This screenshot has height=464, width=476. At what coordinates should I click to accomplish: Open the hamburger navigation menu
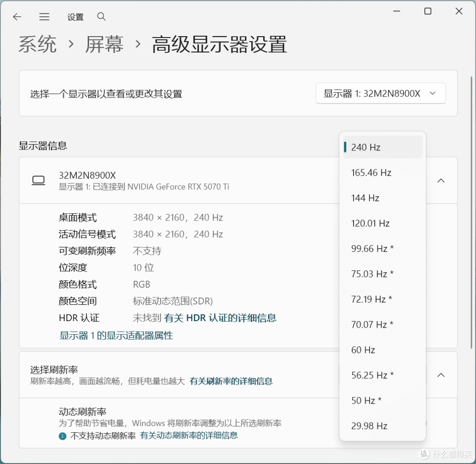click(x=45, y=17)
